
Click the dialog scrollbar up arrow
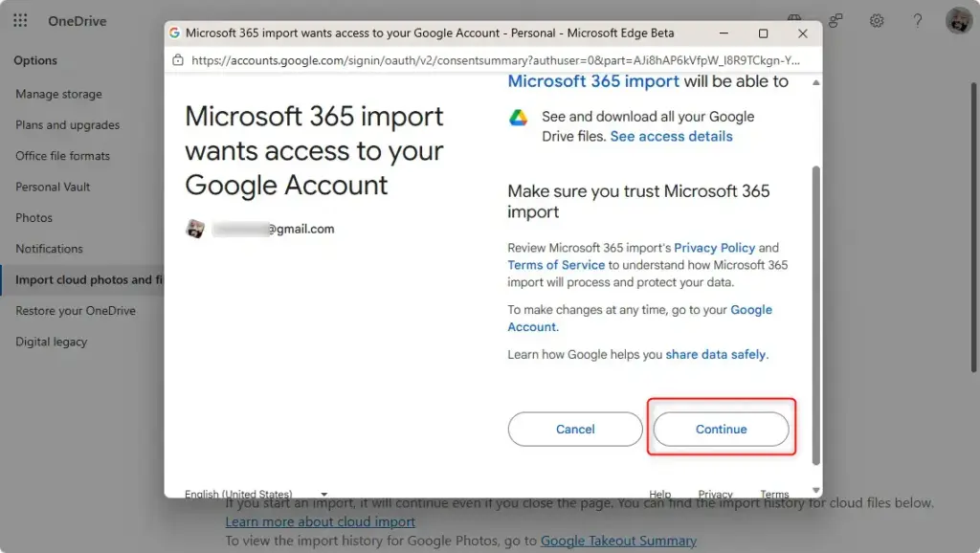(x=815, y=82)
